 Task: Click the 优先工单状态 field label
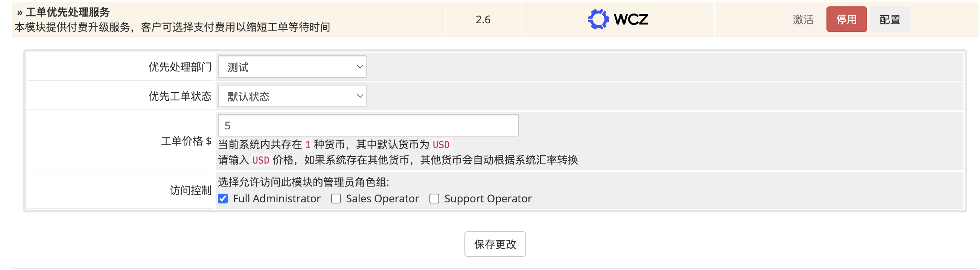pyautogui.click(x=180, y=96)
